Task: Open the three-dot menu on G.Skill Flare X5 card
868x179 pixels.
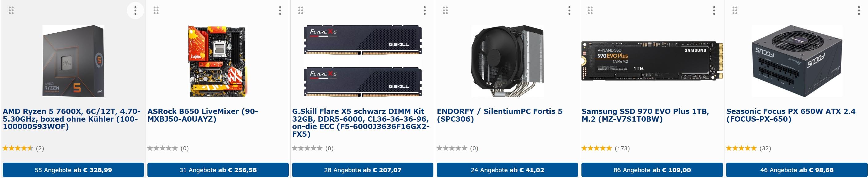Action: click(424, 10)
